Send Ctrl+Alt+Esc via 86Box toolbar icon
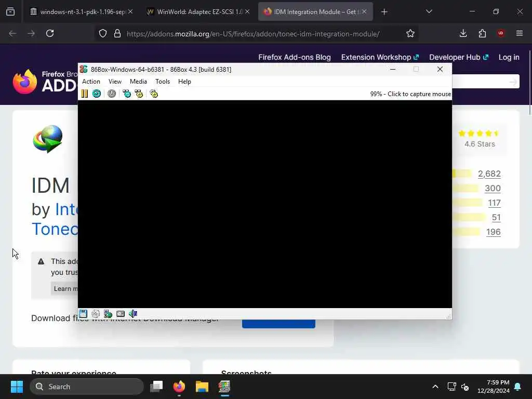532x399 pixels. point(139,94)
